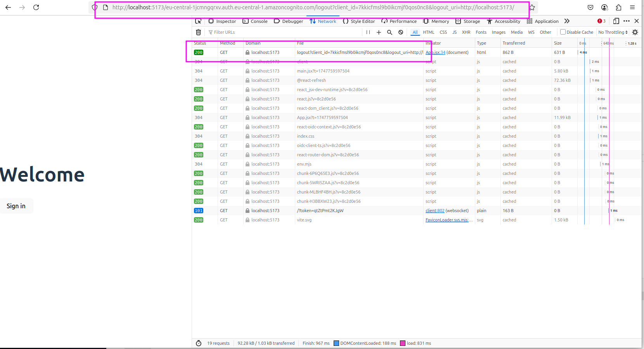This screenshot has width=644, height=349.
Task: Enable the Disable Cache checkbox
Action: (563, 32)
